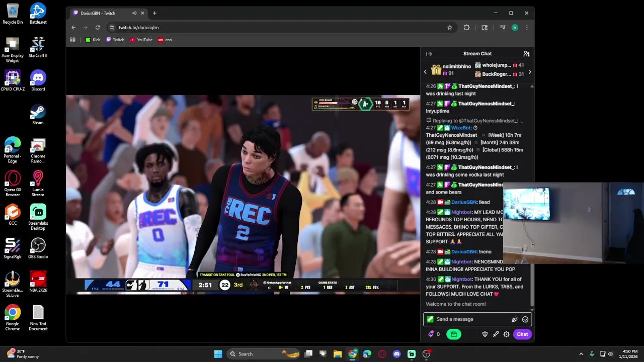
Task: Open the emote picker smiley
Action: [525, 319]
